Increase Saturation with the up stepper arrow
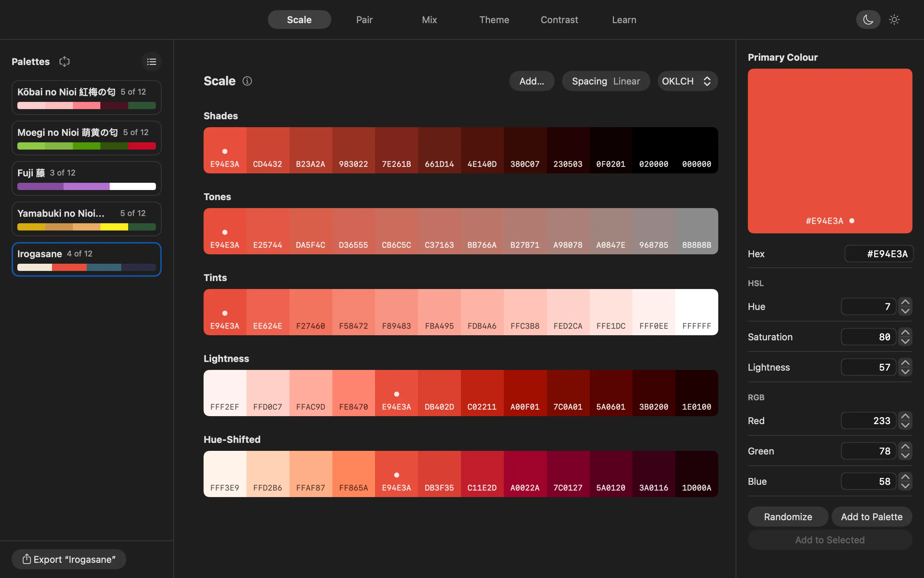924x578 pixels. tap(905, 332)
